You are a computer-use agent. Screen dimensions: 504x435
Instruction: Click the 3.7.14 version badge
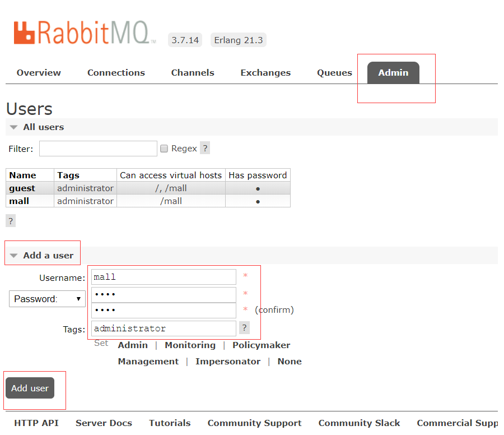185,40
